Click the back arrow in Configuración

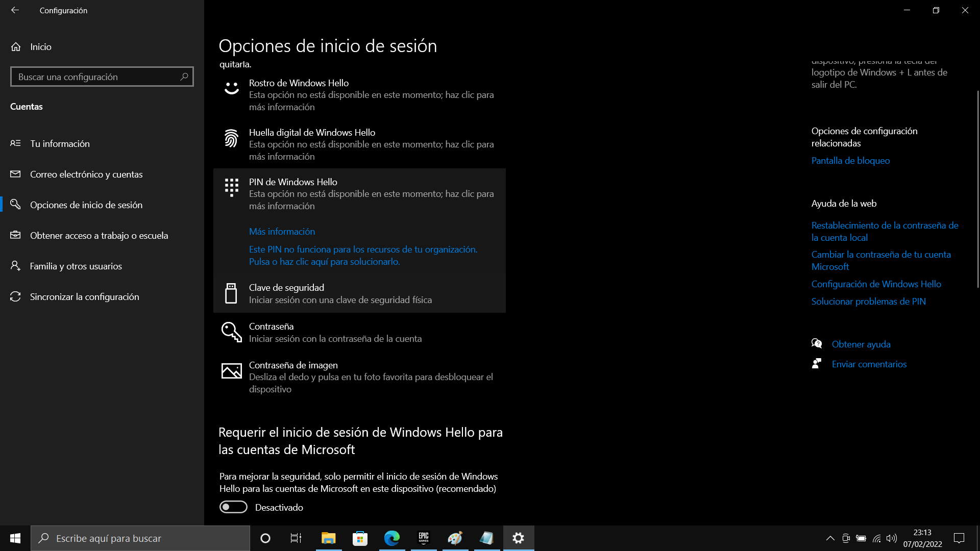click(x=15, y=10)
